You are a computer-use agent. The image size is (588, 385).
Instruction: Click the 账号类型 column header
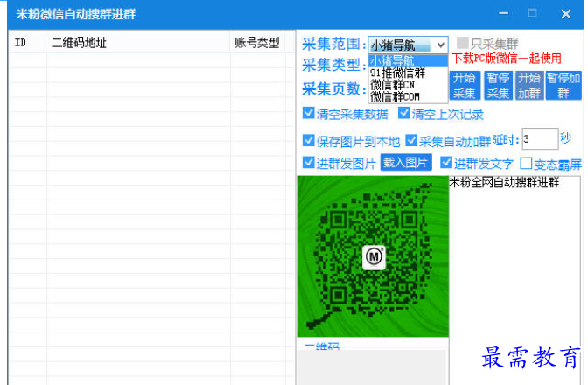click(257, 42)
